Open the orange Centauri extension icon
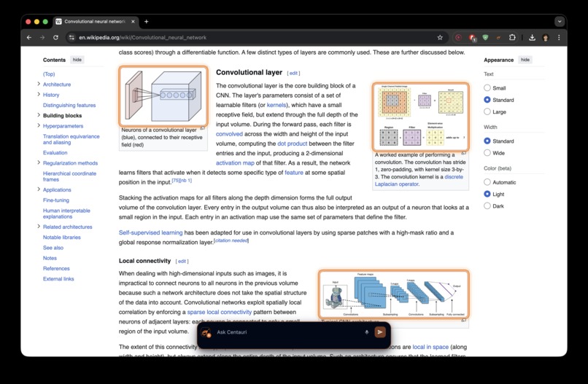This screenshot has width=588, height=384. click(498, 37)
